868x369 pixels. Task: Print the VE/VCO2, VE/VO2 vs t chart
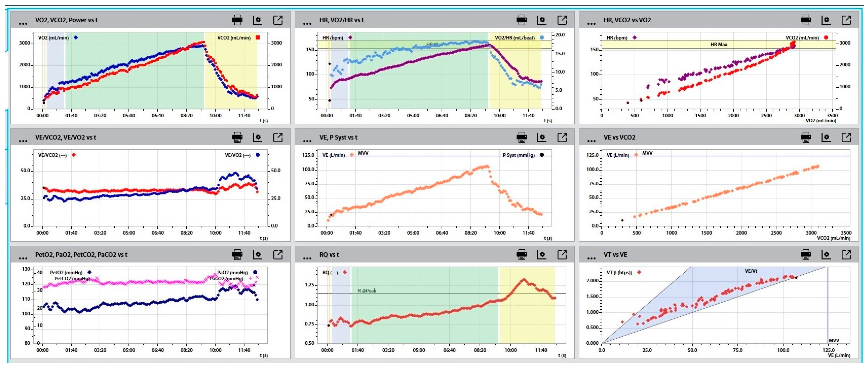click(237, 137)
